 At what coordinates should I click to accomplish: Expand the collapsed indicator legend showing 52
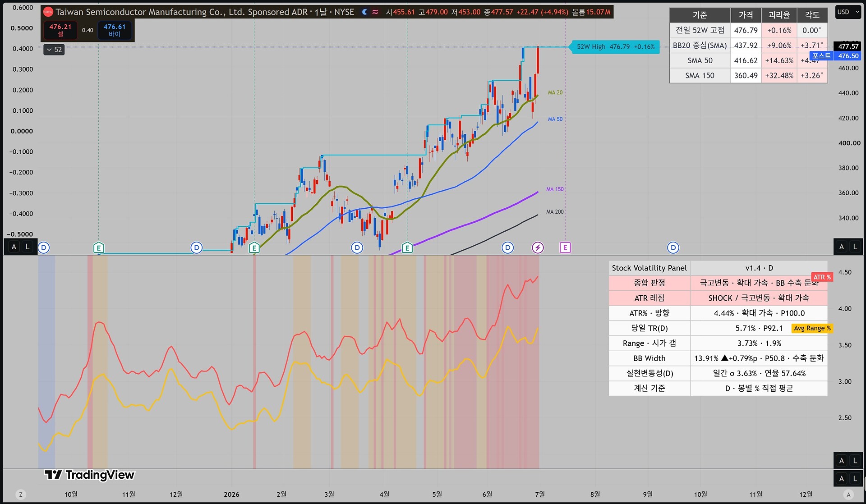54,50
